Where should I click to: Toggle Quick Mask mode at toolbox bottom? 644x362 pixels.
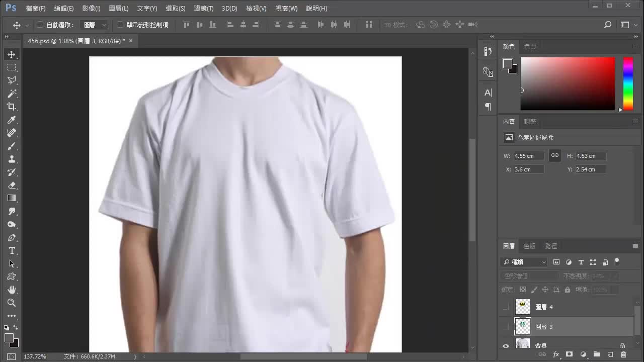pyautogui.click(x=12, y=356)
